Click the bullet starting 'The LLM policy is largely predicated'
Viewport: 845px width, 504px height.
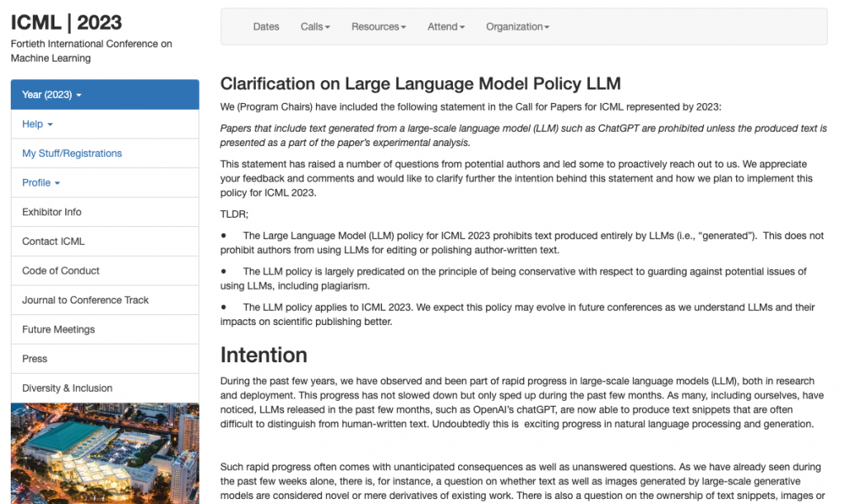(513, 278)
